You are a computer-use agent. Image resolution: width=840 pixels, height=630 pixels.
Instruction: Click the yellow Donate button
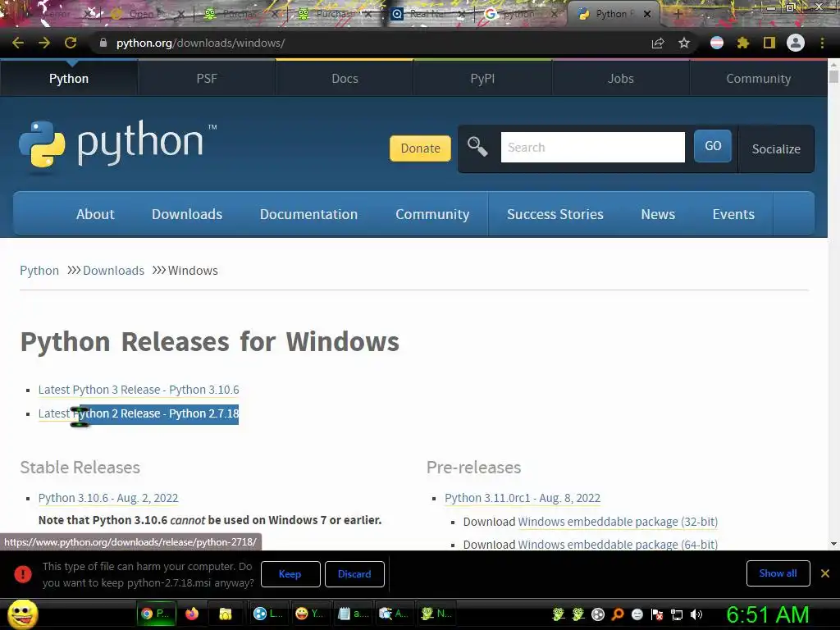click(x=421, y=148)
